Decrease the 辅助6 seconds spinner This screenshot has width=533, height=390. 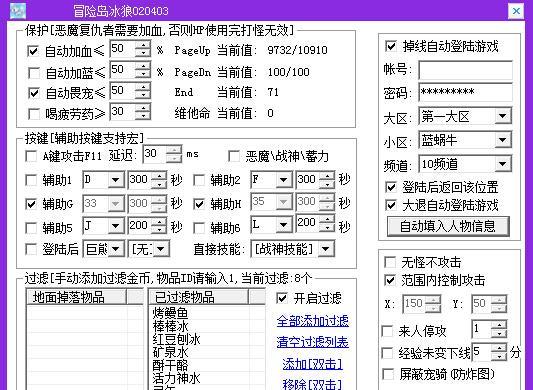click(x=327, y=228)
